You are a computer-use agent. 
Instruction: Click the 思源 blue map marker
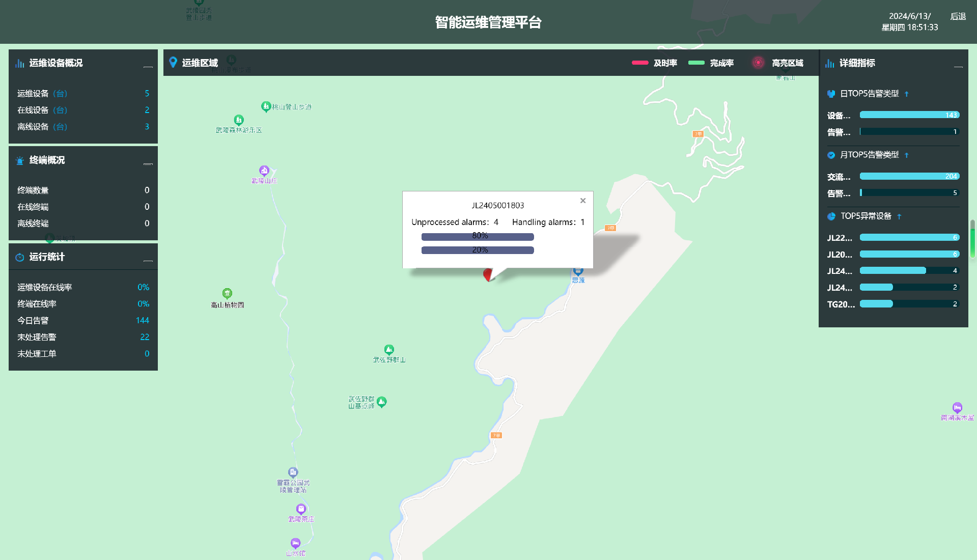[x=578, y=271]
